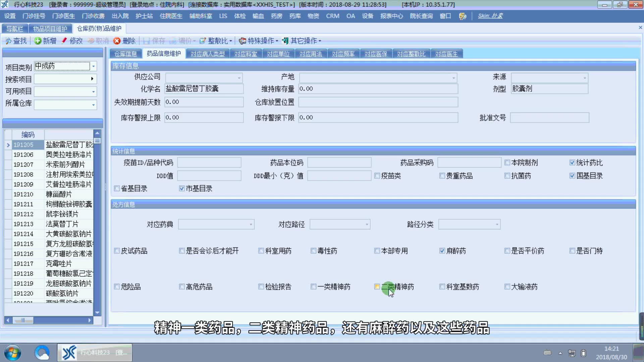Click the DDD值 input field

(x=209, y=176)
